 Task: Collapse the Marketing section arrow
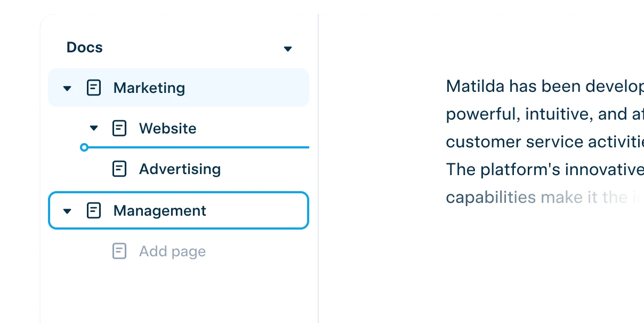(x=67, y=88)
